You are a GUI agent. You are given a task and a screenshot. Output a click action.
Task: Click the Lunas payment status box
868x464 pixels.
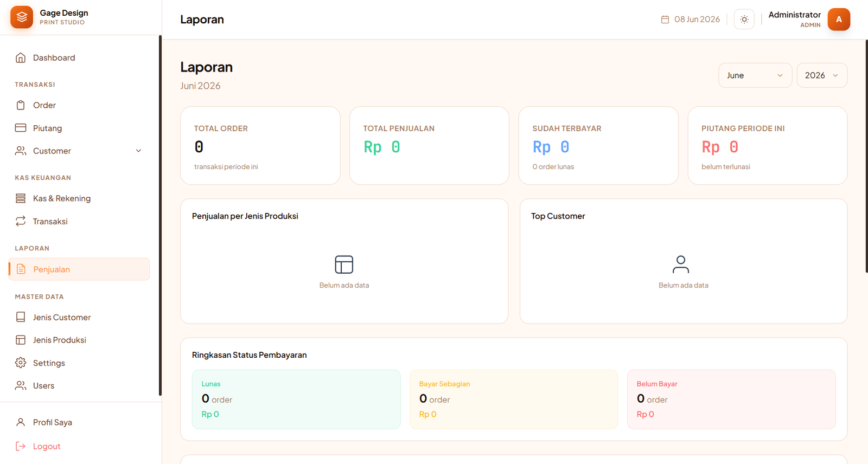tap(296, 399)
